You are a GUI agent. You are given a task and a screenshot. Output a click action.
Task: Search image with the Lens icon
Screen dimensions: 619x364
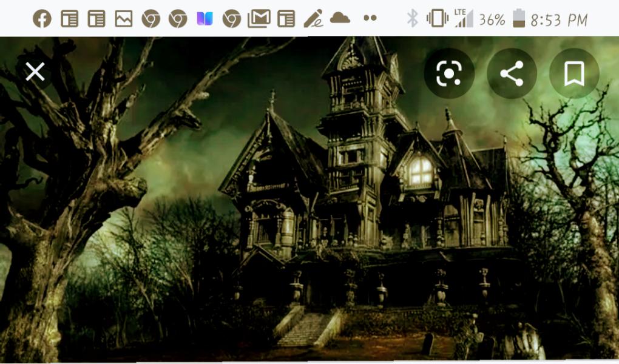point(448,73)
